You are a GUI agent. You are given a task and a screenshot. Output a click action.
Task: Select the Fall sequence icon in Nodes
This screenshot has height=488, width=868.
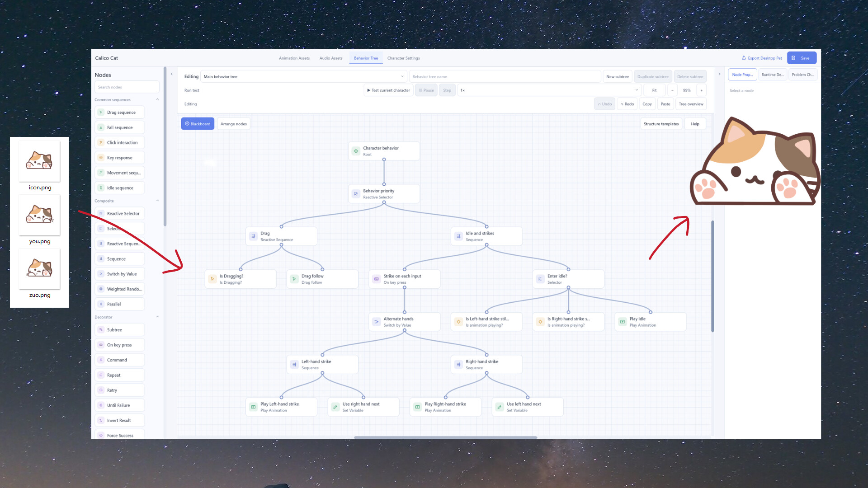point(101,127)
